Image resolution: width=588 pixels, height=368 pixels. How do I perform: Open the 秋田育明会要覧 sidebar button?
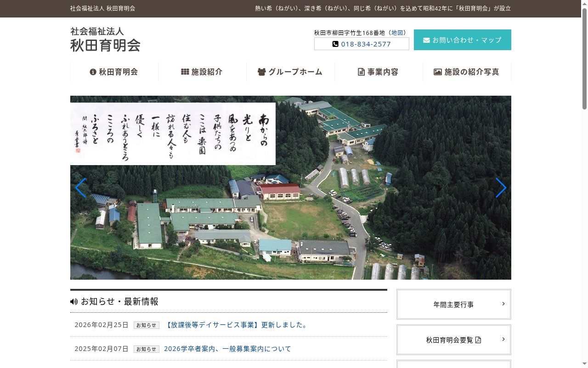(x=454, y=340)
